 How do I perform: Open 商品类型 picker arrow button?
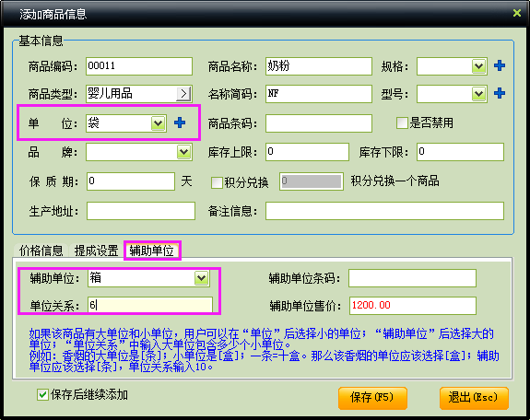click(183, 94)
